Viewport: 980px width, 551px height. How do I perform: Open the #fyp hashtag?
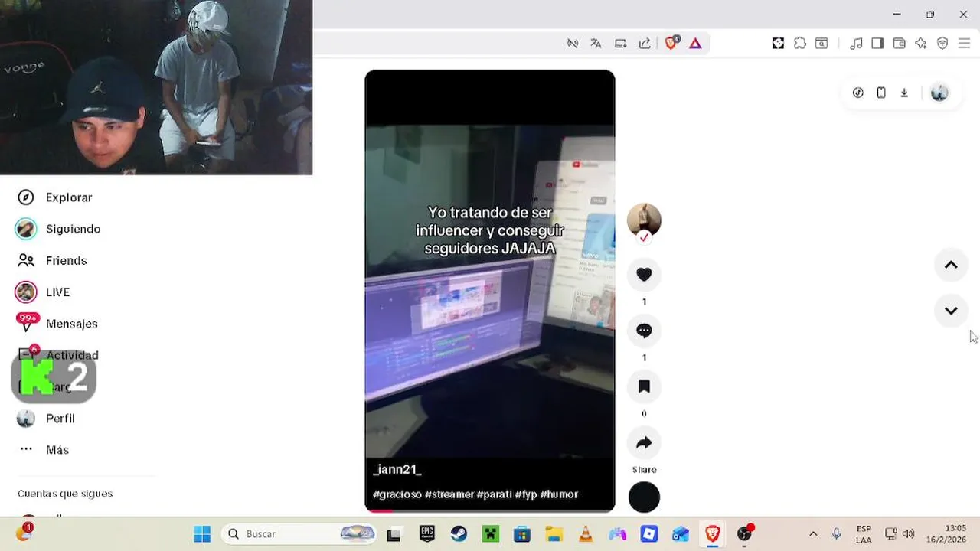tap(526, 494)
